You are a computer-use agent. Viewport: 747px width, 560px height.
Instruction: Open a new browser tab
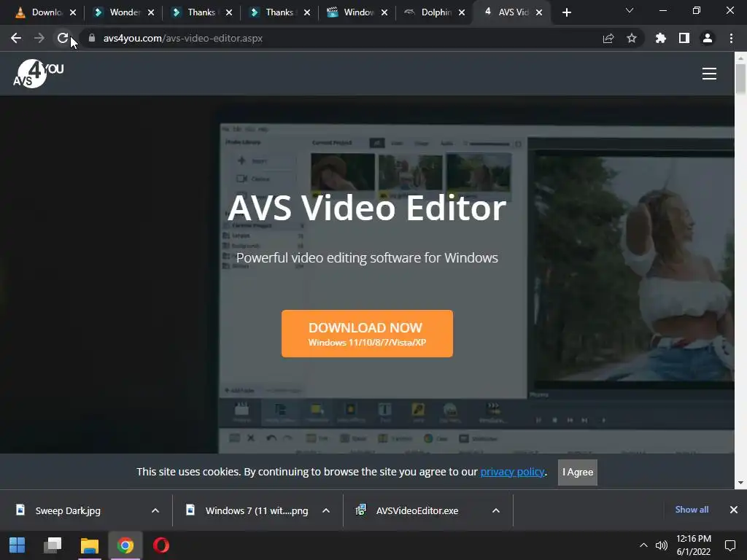tap(566, 12)
